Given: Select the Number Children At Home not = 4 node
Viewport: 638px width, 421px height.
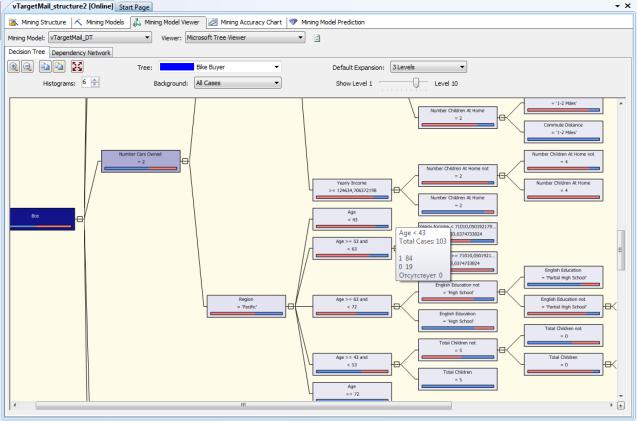Looking at the screenshot, I should pos(564,161).
